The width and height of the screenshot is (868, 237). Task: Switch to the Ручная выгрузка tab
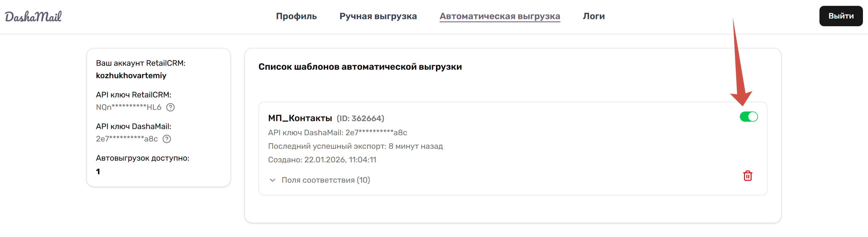click(x=378, y=16)
